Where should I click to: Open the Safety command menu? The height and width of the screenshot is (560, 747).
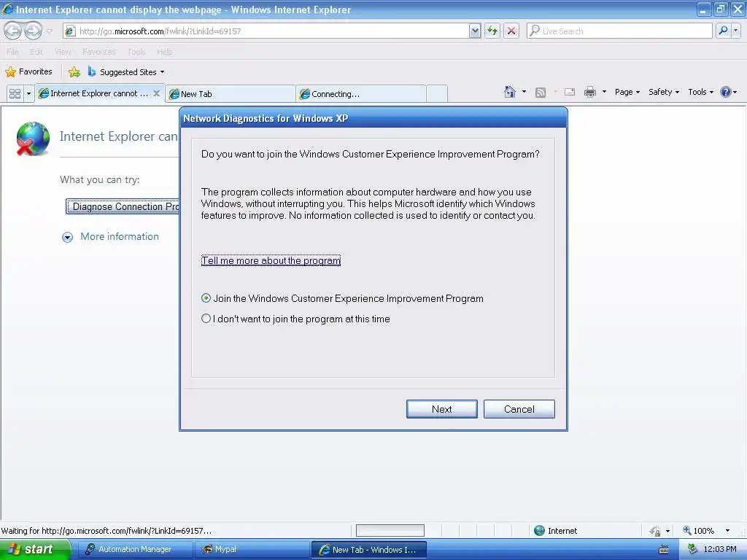664,92
